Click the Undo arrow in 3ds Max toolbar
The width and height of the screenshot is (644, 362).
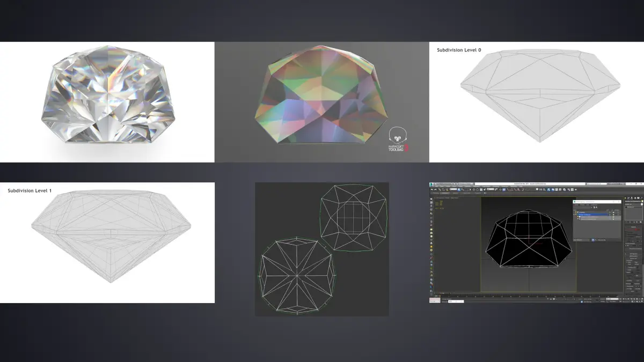pyautogui.click(x=432, y=189)
